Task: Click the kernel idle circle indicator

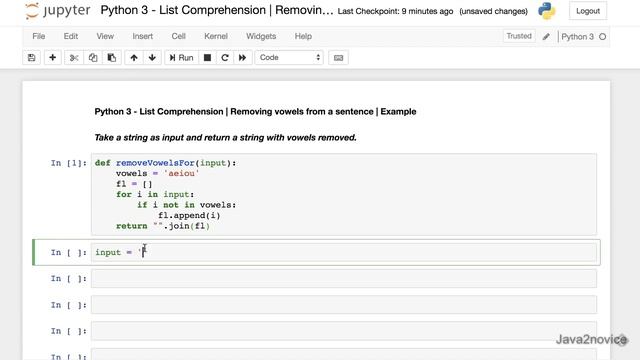Action: (602, 37)
